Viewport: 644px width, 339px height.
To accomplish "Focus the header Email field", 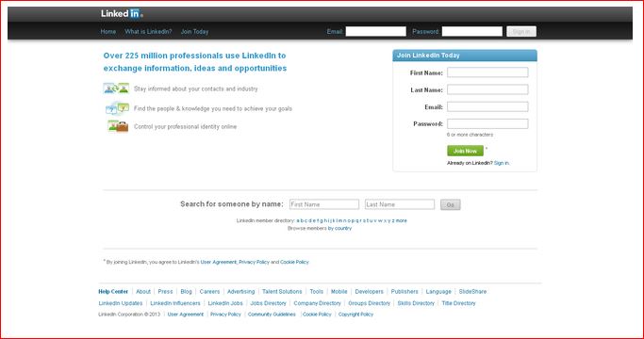I will 376,31.
